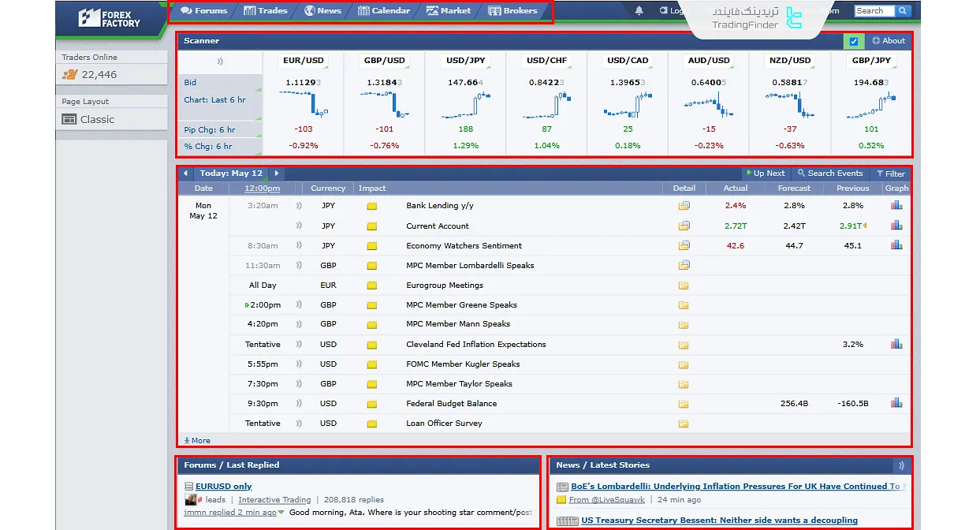Click sound alert icon for Bank Lending
Screen dimensions: 980x530
click(299, 206)
